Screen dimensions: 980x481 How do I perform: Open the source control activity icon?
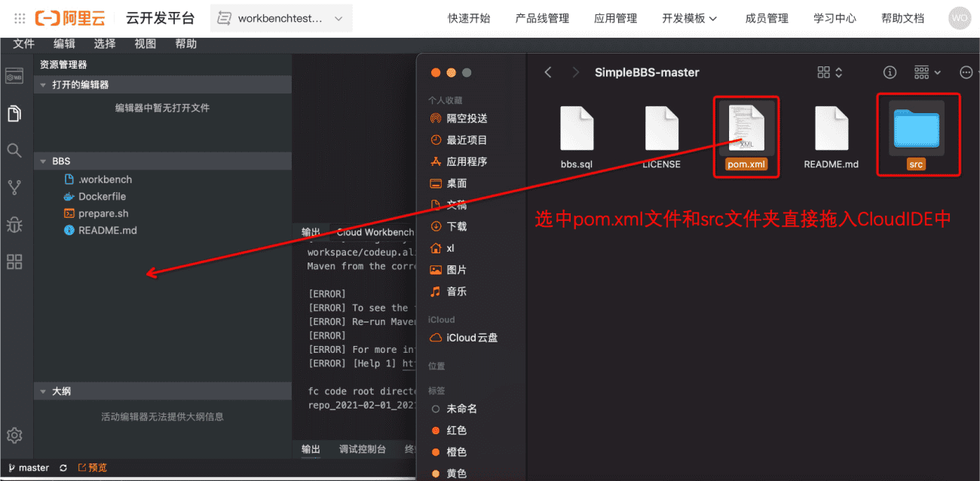[14, 188]
